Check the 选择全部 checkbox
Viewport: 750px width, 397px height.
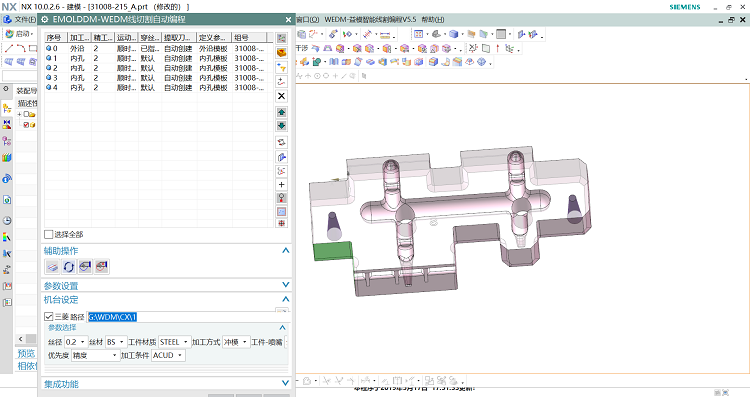click(x=48, y=234)
